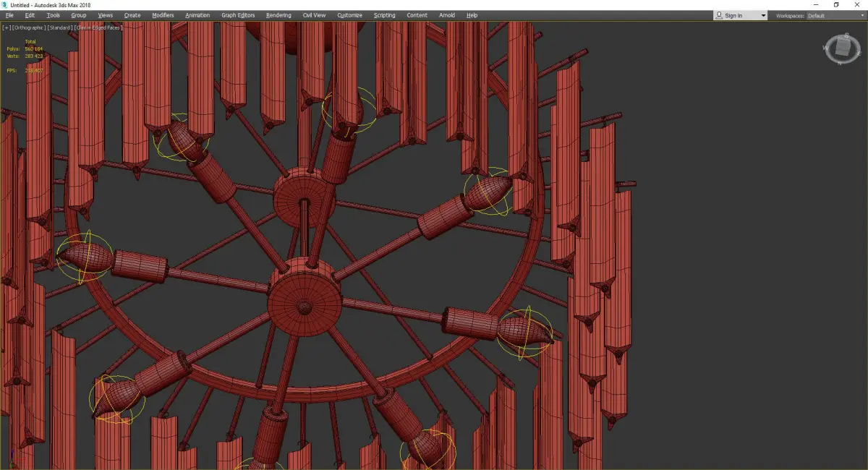This screenshot has height=470, width=868.
Task: Close the 3ds Max window
Action: 856,4
